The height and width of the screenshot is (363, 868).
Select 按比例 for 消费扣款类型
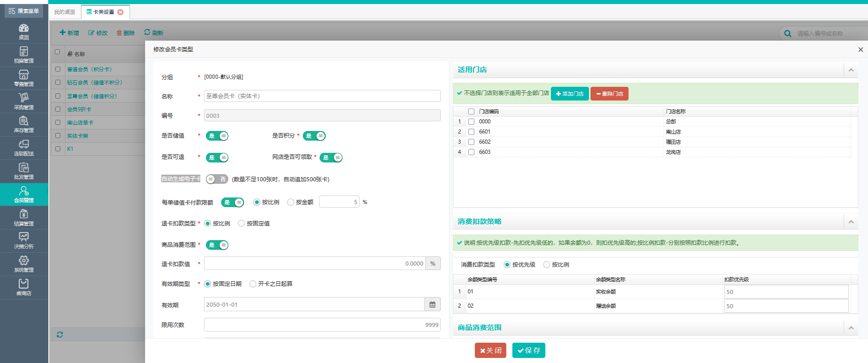click(546, 265)
